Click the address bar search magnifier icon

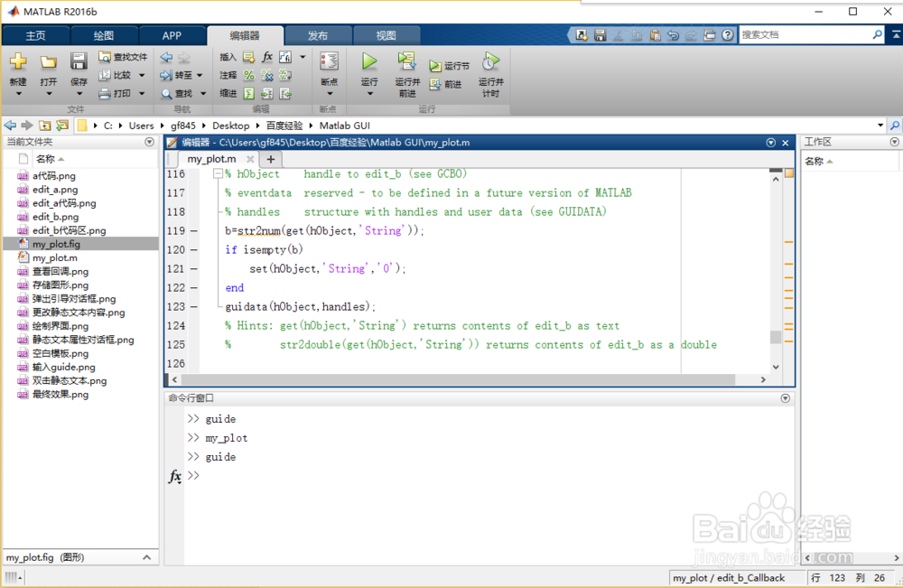(894, 125)
